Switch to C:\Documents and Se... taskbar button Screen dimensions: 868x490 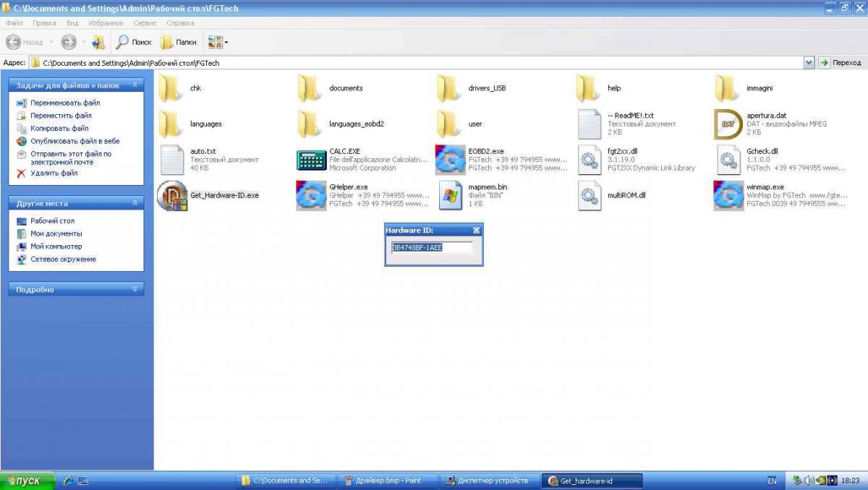287,481
